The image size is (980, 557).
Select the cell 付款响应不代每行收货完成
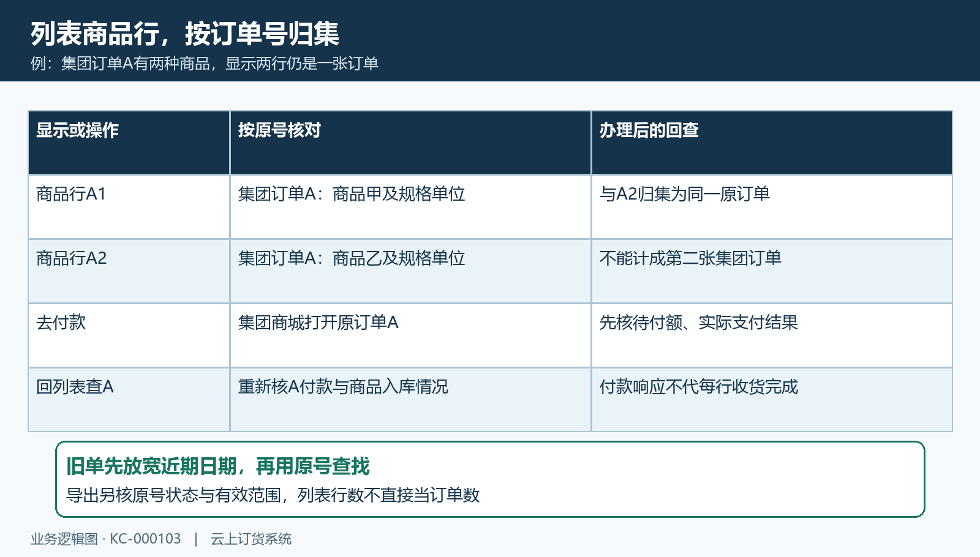pos(772,400)
